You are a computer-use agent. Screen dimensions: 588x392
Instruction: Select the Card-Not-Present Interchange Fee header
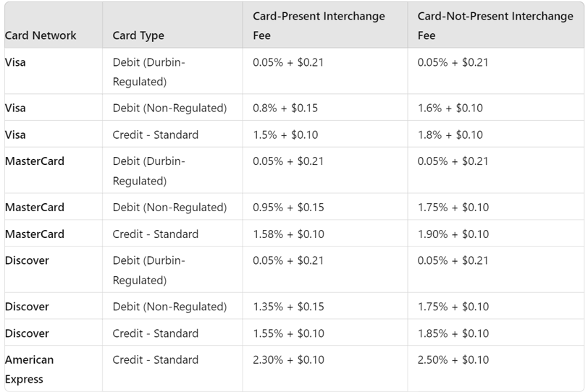[495, 26]
